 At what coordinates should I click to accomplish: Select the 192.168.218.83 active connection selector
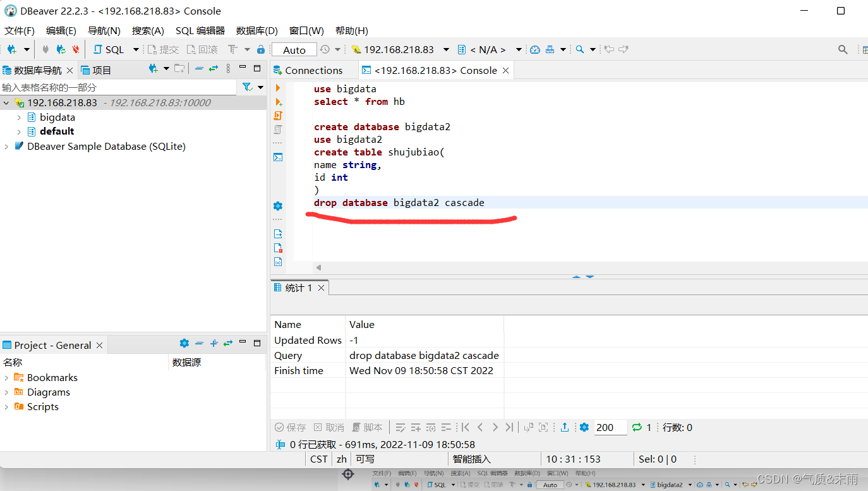point(400,49)
